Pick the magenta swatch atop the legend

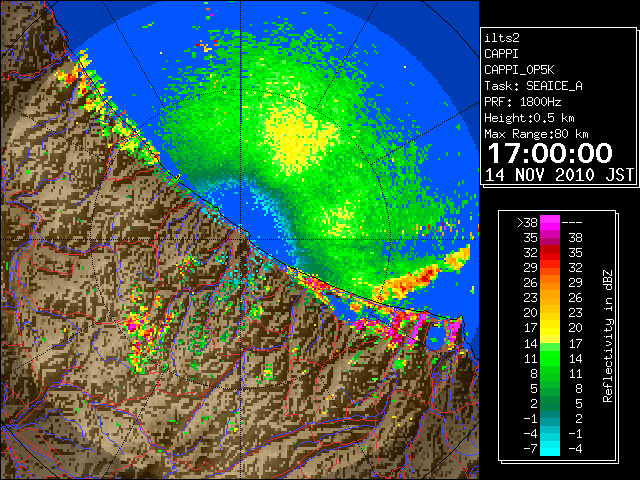(x=550, y=222)
